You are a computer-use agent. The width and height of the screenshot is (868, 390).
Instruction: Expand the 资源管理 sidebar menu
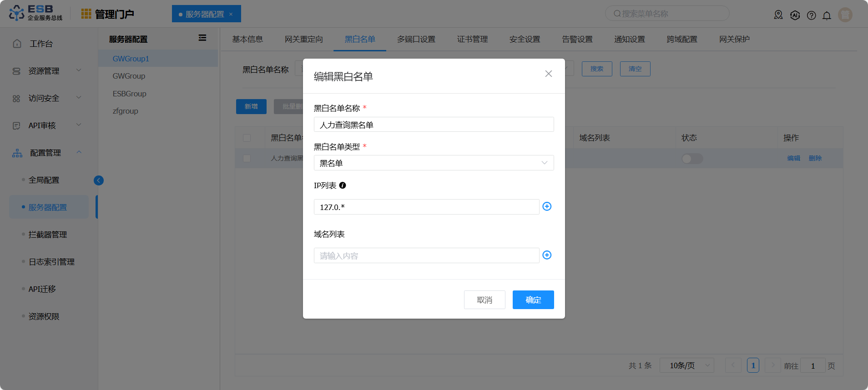tap(45, 71)
